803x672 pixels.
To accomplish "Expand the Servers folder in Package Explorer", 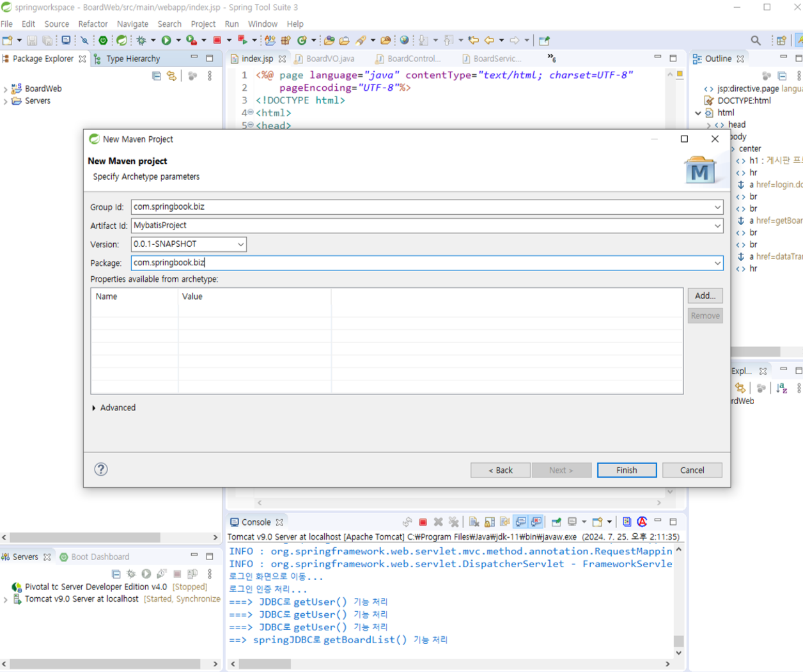I will pos(6,101).
